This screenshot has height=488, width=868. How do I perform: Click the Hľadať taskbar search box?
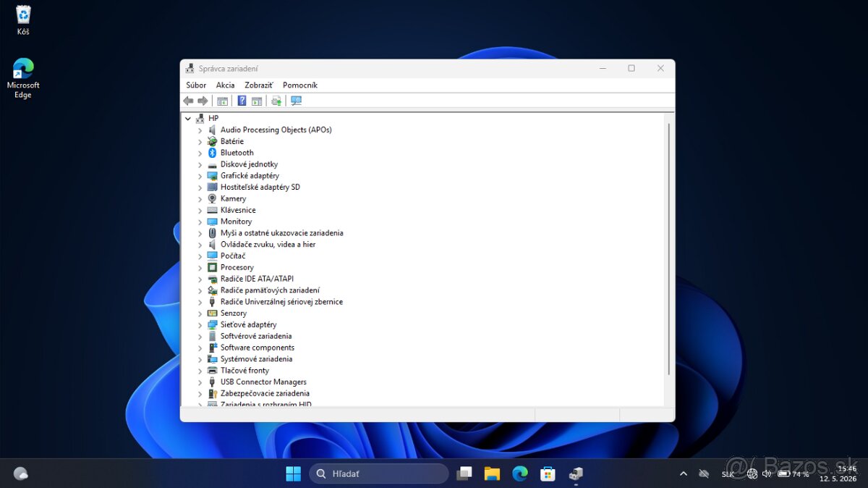pos(379,474)
